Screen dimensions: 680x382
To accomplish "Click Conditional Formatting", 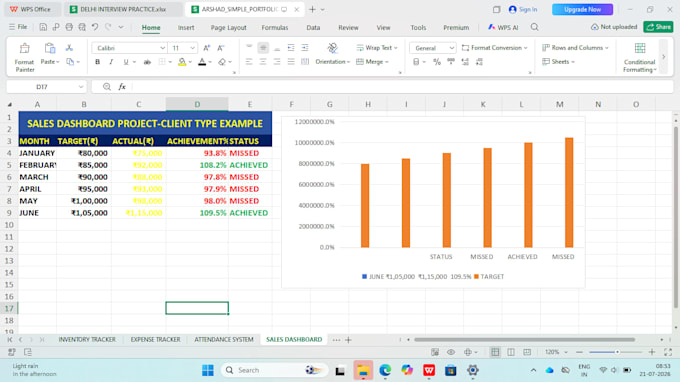I will coord(640,58).
